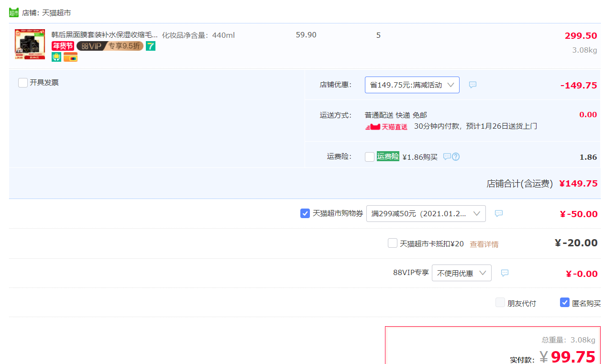
Task: Open 查看详情 link for supermarket card
Action: (x=484, y=244)
